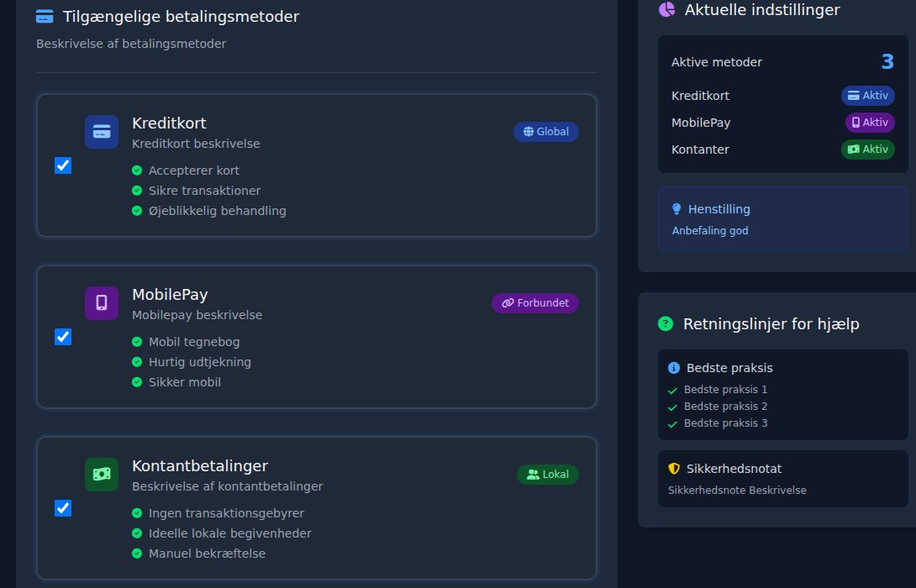Screen dimensions: 916x588
Task: Click the Aktuelle indstillinger heading
Action: pyautogui.click(x=762, y=10)
